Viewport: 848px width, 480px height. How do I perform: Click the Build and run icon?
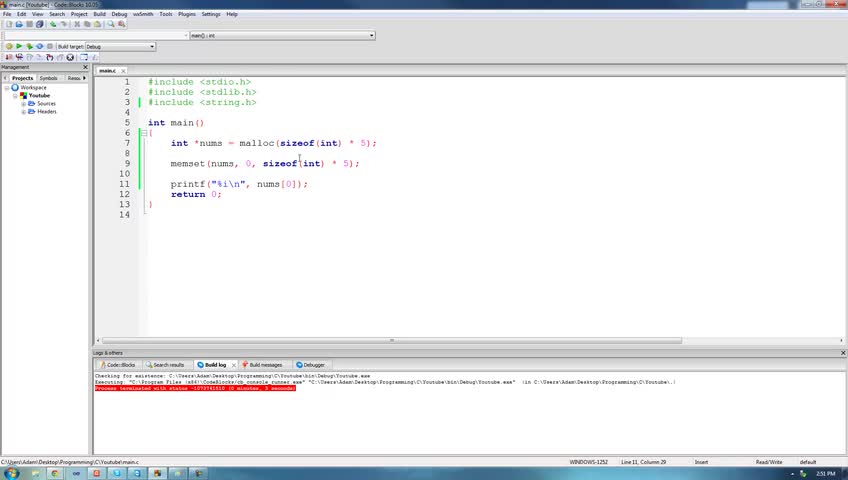click(x=29, y=46)
